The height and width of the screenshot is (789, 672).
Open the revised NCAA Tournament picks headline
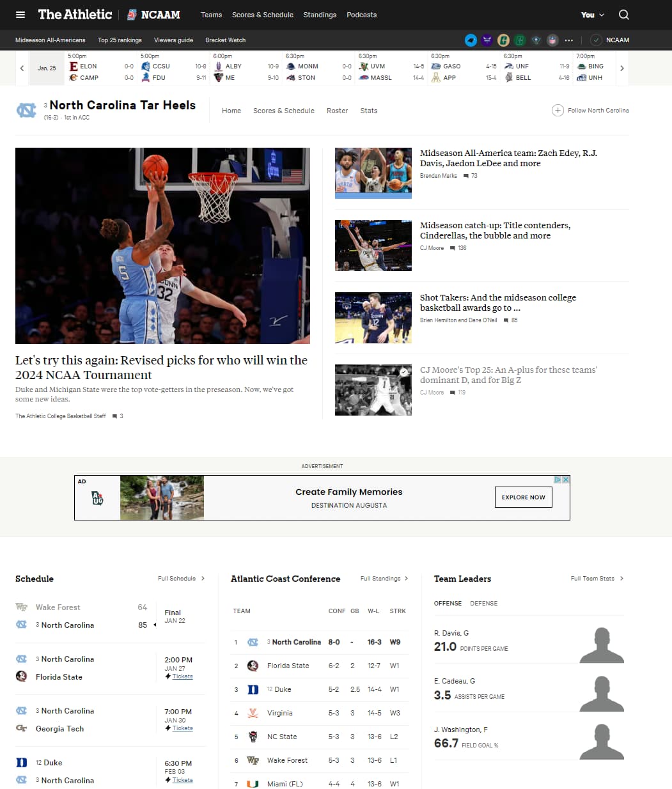click(161, 368)
